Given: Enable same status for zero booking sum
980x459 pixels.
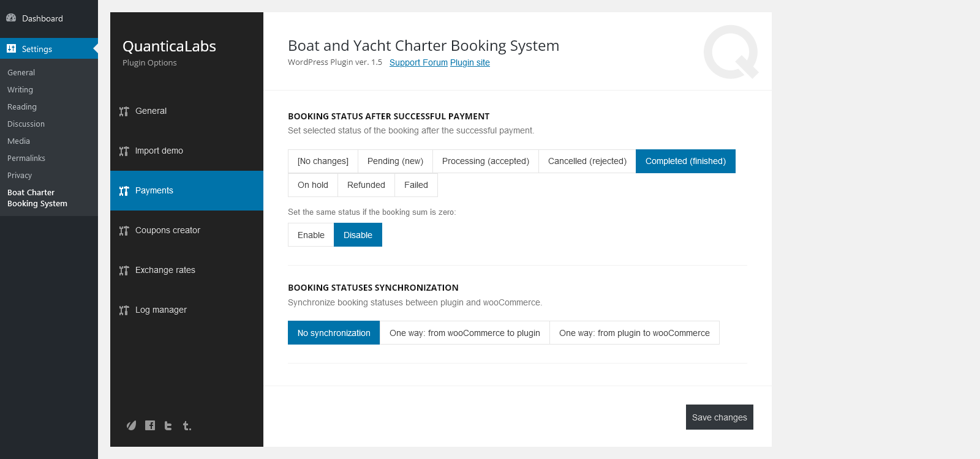Looking at the screenshot, I should 311,235.
